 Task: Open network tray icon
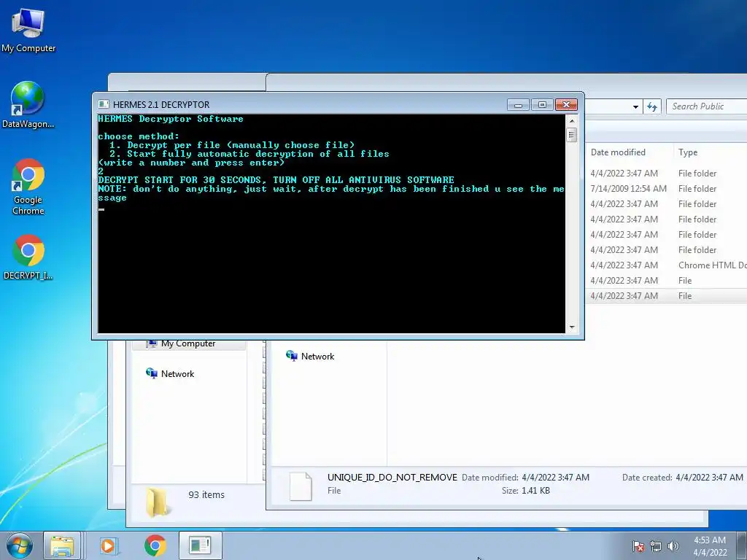click(x=656, y=546)
